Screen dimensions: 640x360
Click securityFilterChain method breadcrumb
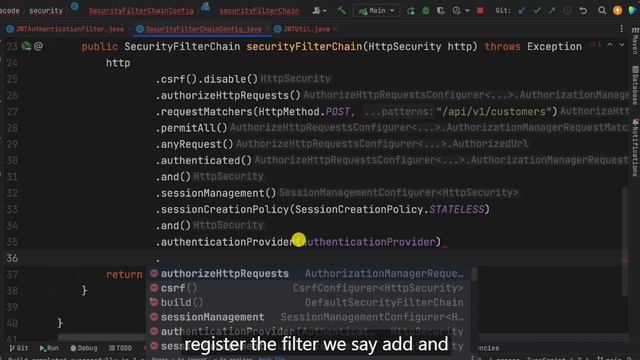tap(259, 11)
